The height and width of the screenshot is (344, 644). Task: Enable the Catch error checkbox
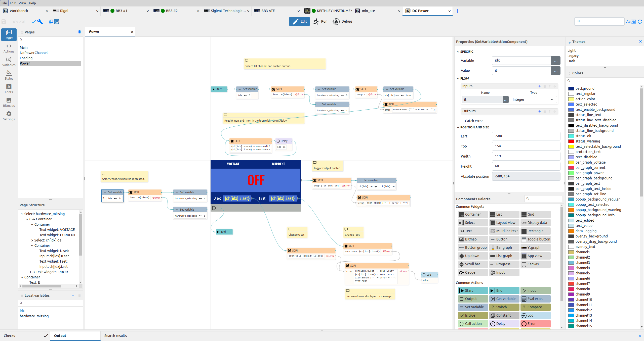[462, 121]
